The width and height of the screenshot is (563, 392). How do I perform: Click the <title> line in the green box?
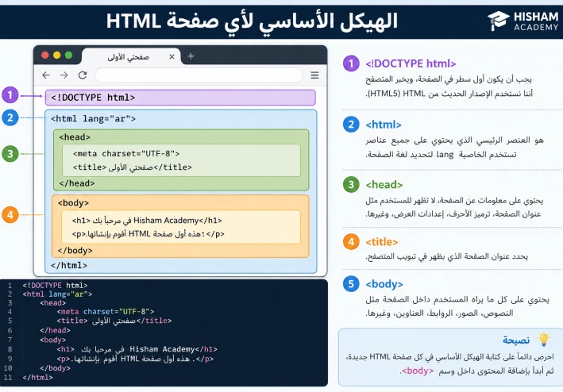click(132, 167)
